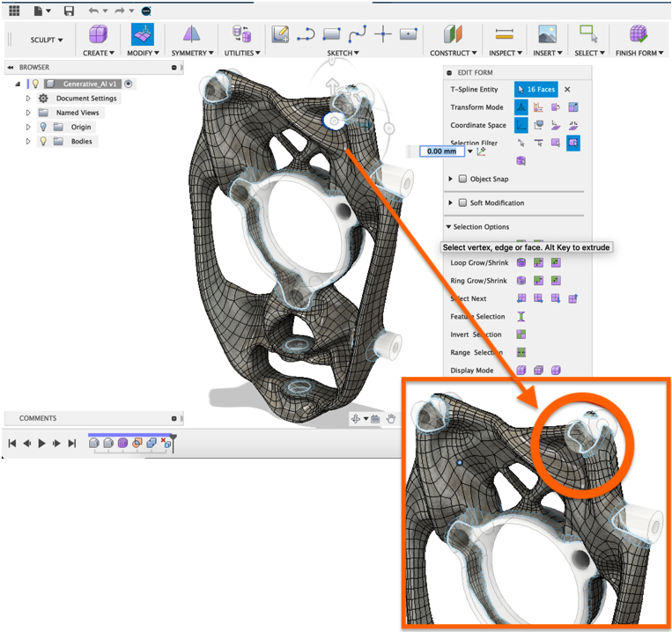Click the Invert Selection icon
This screenshot has width=672, height=632.
pyautogui.click(x=521, y=334)
